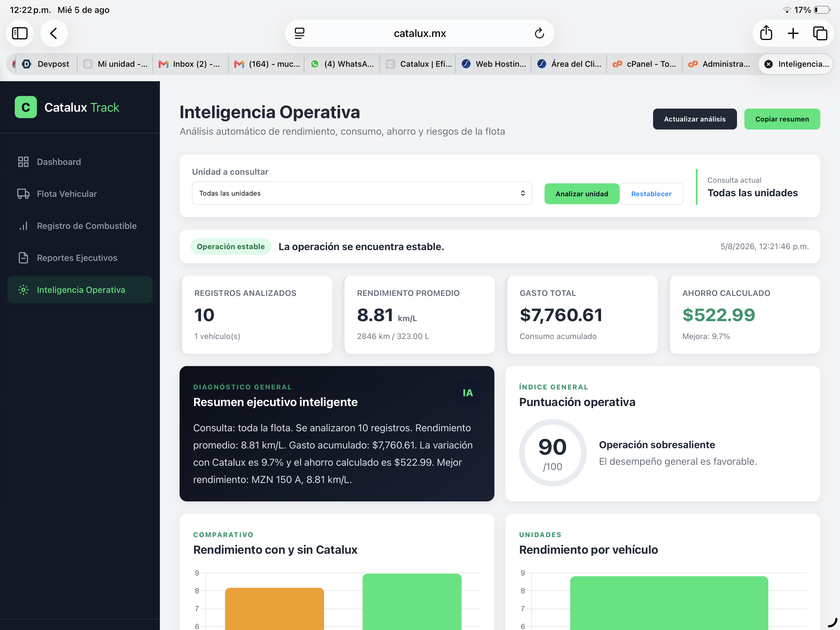Switch to the Administra... tab
The height and width of the screenshot is (630, 840).
720,64
